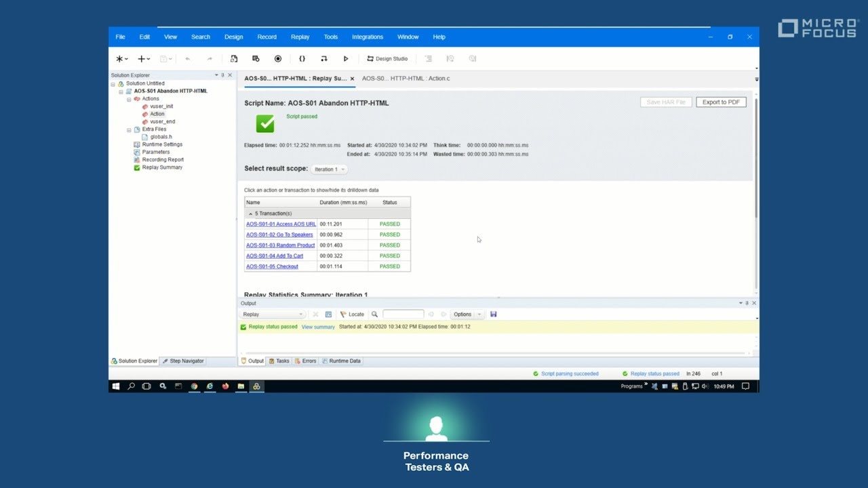
Task: Click the taskbar search magnifier icon
Action: pos(132,386)
